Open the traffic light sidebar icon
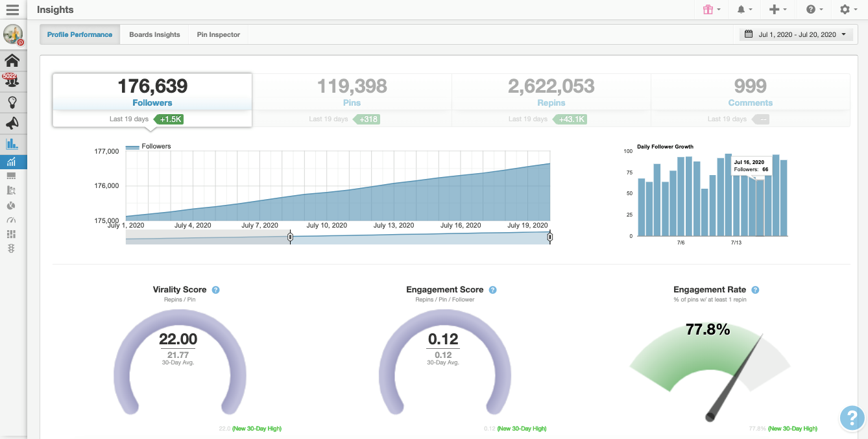Viewport: 868px width, 439px height. [x=11, y=248]
